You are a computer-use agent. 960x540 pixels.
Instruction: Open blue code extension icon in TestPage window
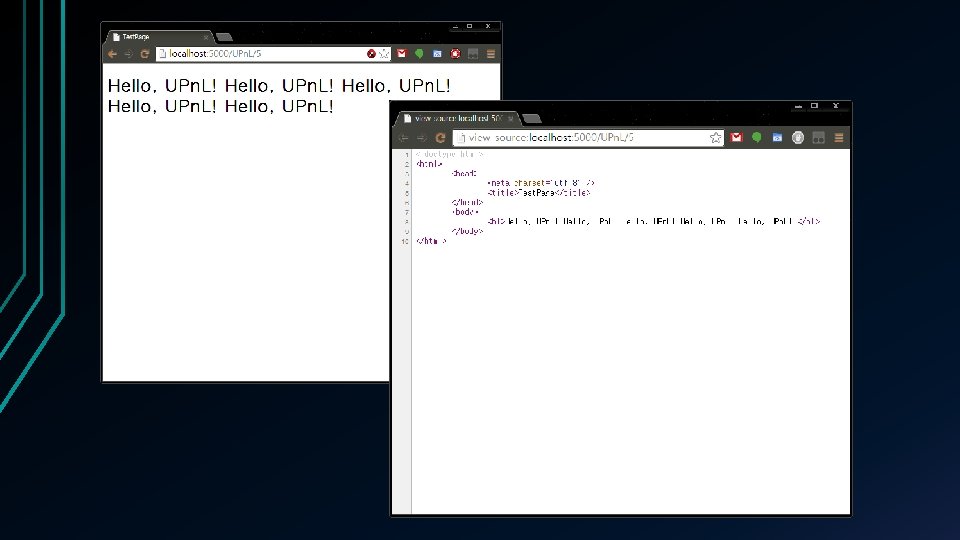(437, 54)
